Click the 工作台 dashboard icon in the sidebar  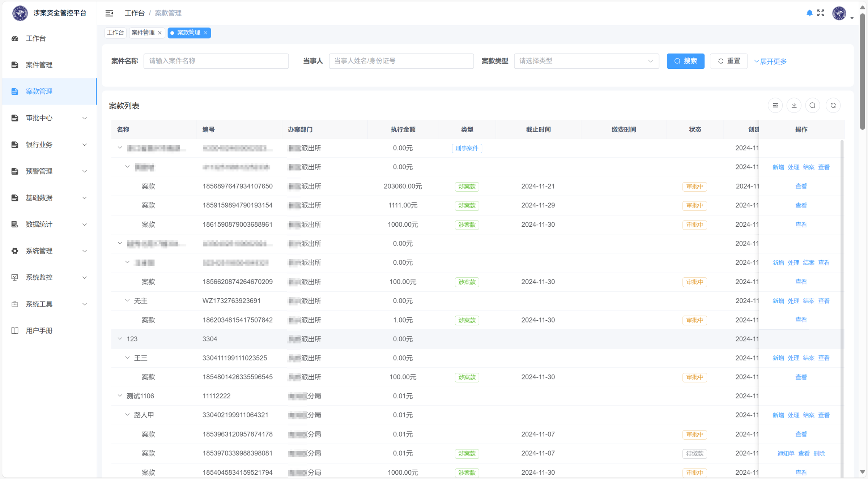click(x=15, y=38)
